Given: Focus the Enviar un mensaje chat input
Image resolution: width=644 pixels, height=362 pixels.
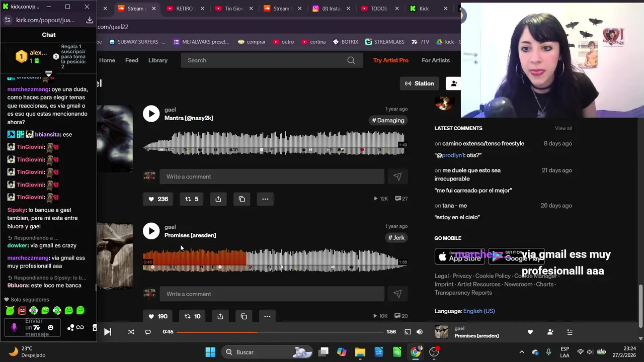Looking at the screenshot, I should pyautogui.click(x=33, y=327).
